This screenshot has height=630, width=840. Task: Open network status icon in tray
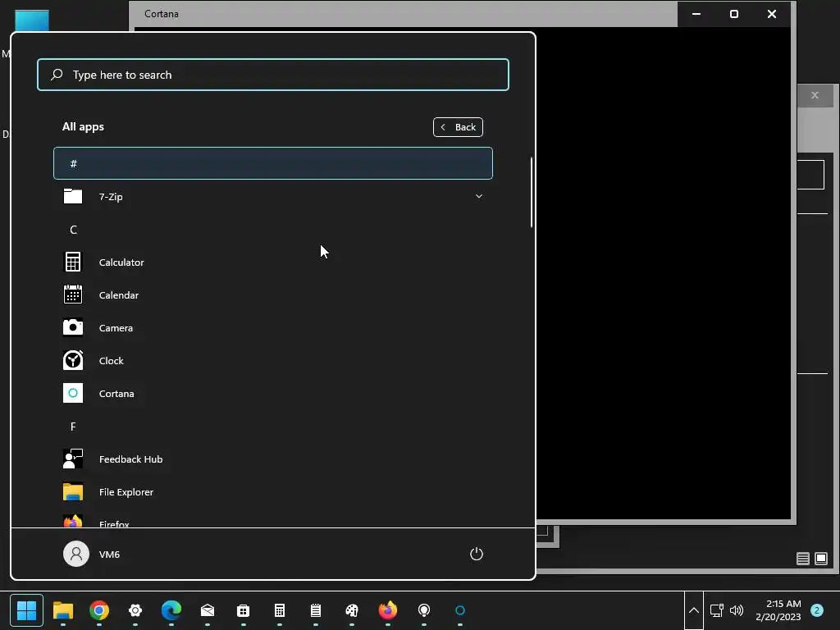point(716,610)
